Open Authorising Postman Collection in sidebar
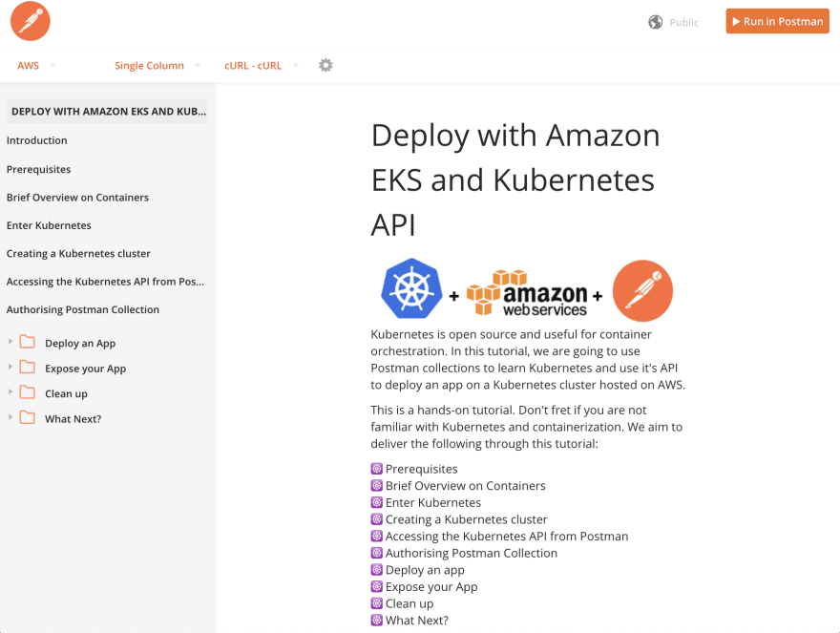840x633 pixels. [x=83, y=309]
